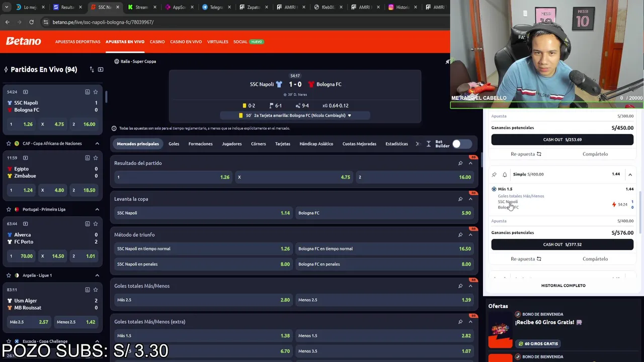
Task: Open the stats icon on the SSC Napoli sidebar card
Action: 87,92
